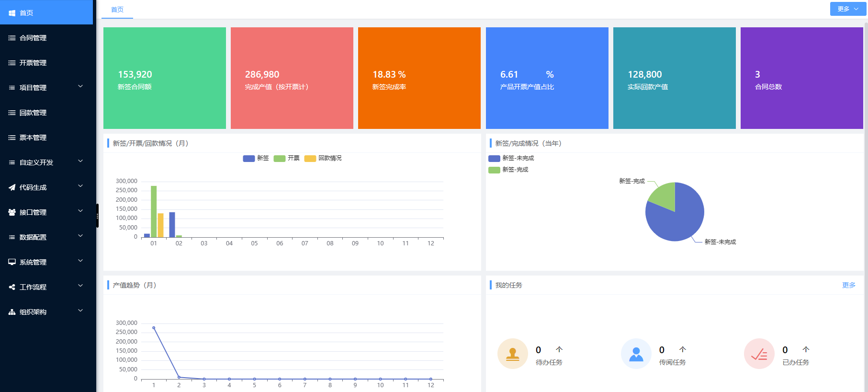Click the 数据配置 list icon

[12, 237]
